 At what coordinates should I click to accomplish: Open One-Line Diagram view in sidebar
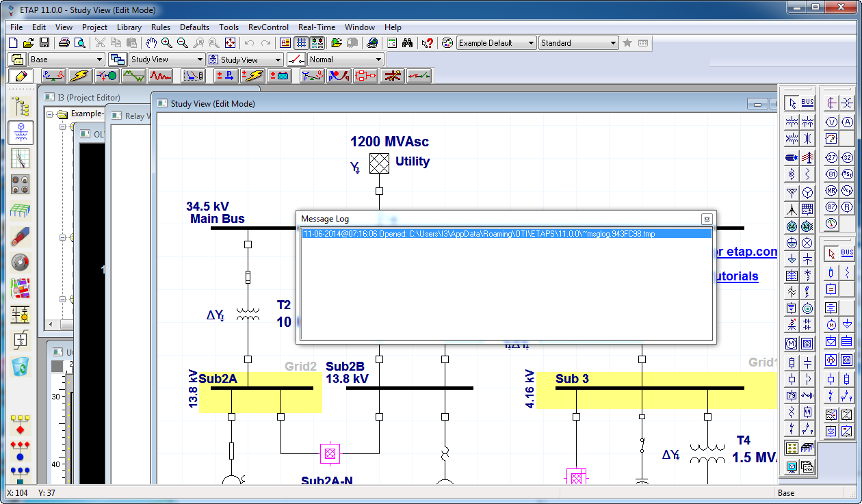(21, 133)
